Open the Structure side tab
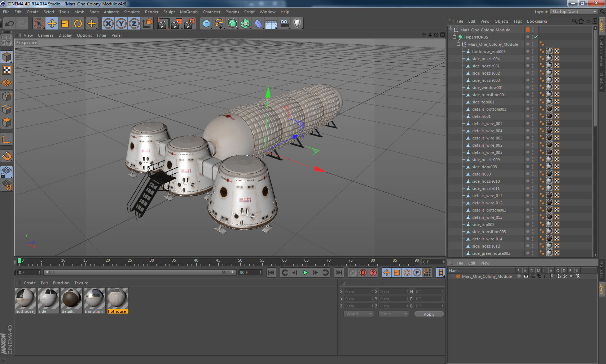The height and width of the screenshot is (364, 606). tap(602, 81)
